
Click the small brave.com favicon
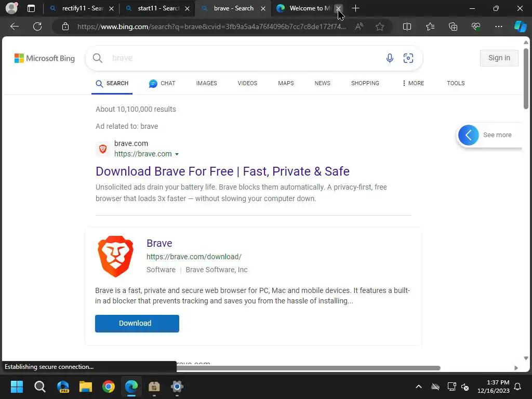point(103,149)
